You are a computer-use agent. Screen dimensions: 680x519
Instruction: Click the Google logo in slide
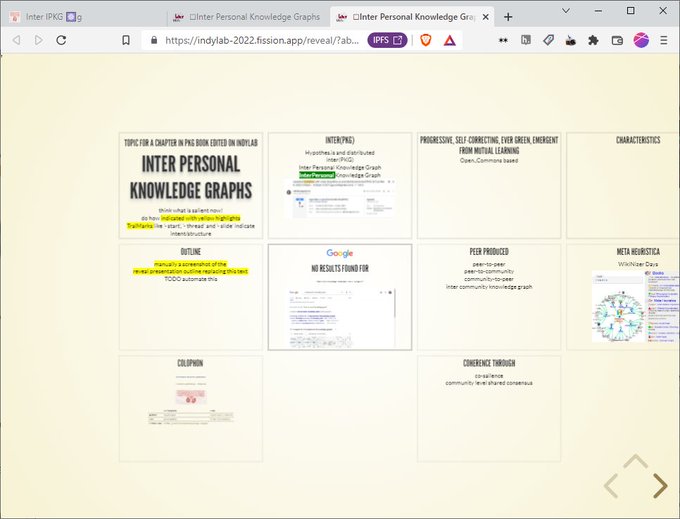pyautogui.click(x=340, y=253)
